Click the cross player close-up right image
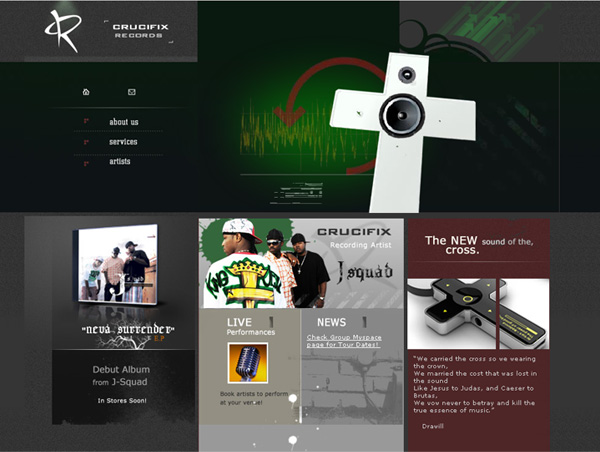 click(525, 314)
